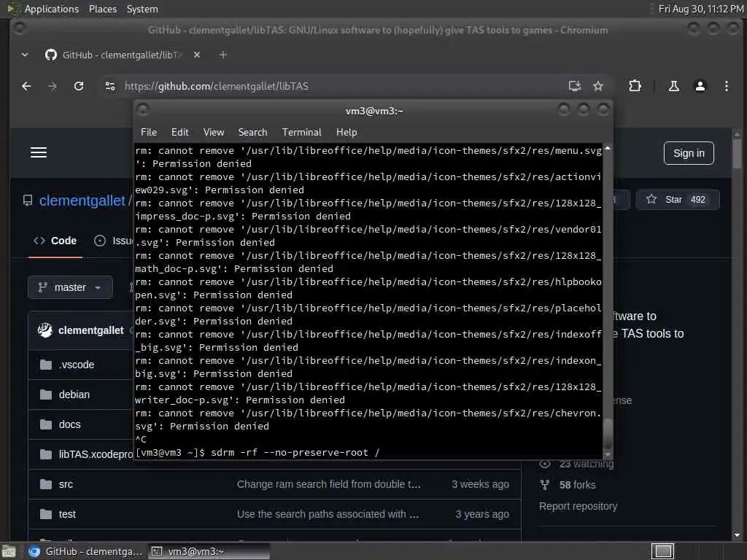747x560 pixels.
Task: Open terminal Edit menu
Action: tap(179, 133)
